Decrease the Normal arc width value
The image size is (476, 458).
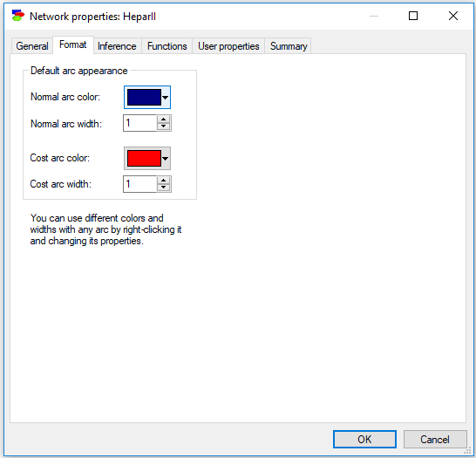164,126
